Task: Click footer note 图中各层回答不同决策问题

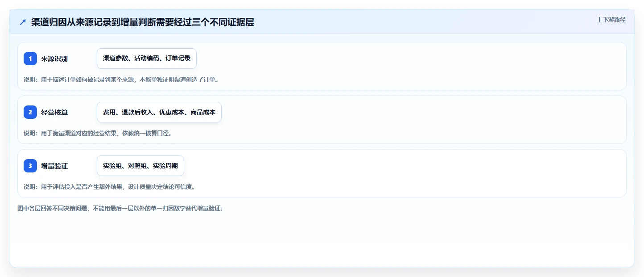Action: pyautogui.click(x=120, y=208)
